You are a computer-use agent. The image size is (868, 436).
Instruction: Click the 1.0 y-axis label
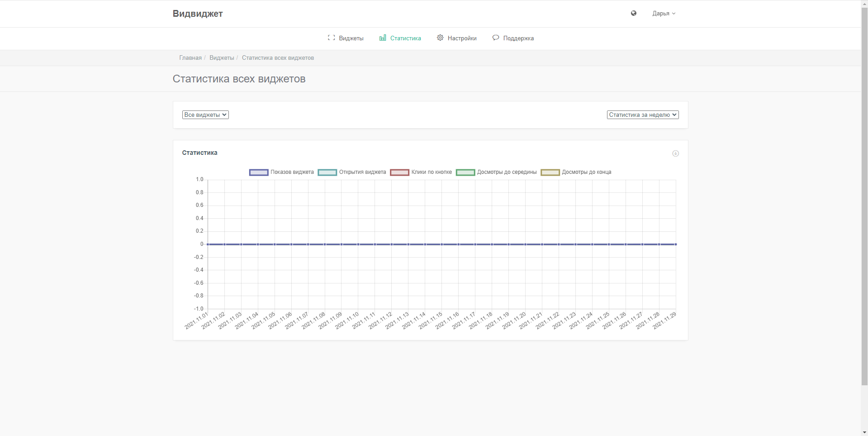point(199,179)
